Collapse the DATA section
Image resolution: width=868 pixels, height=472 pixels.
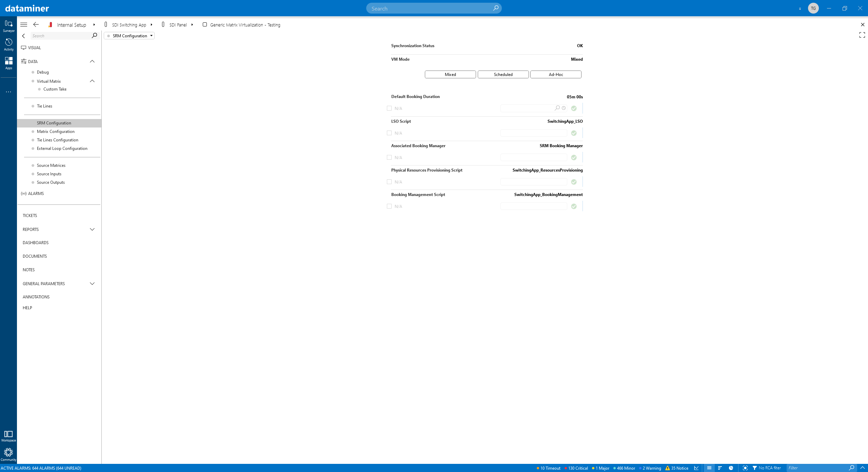point(92,61)
